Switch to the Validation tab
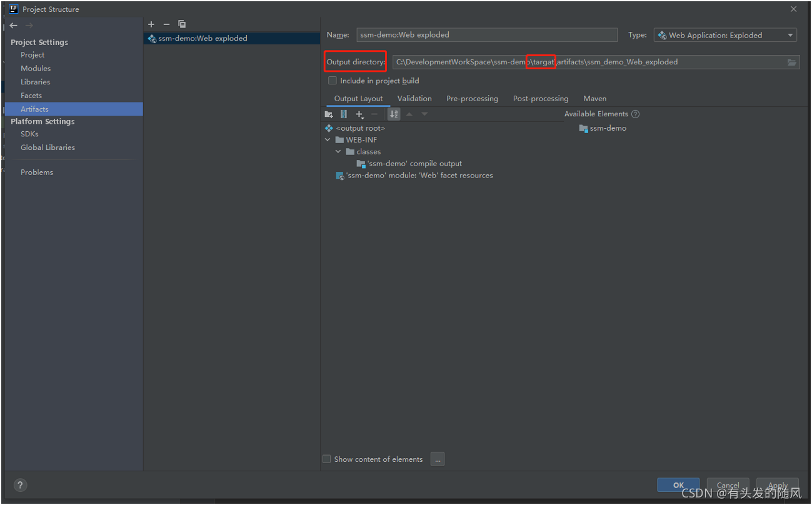The image size is (812, 505). pyautogui.click(x=414, y=99)
